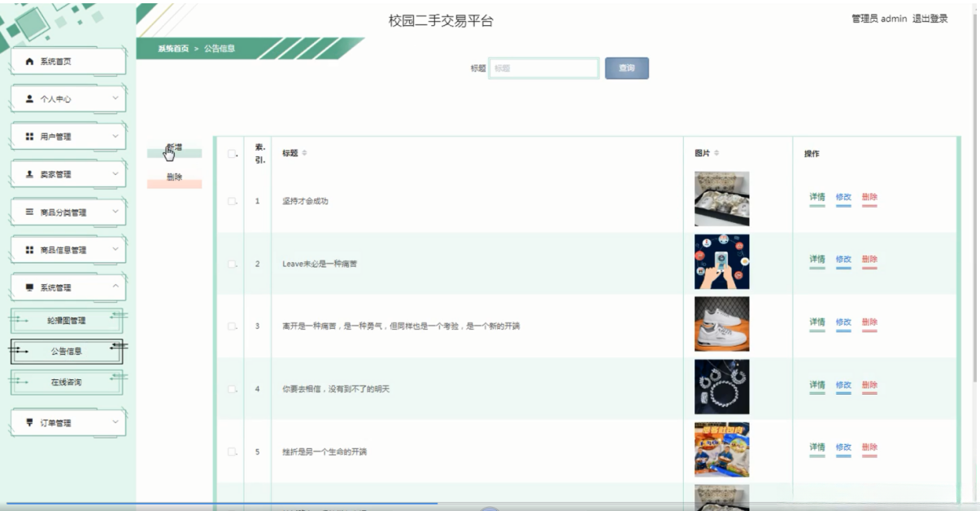Open 详情 for 坚持才会成功

pos(817,197)
